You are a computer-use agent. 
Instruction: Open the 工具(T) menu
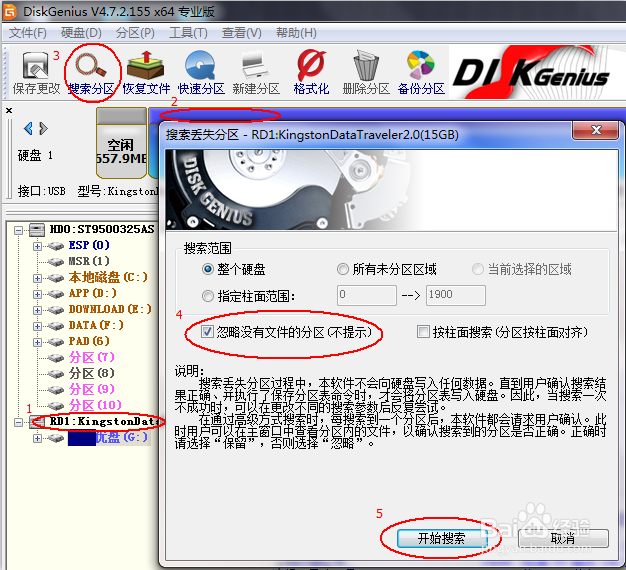[x=188, y=33]
